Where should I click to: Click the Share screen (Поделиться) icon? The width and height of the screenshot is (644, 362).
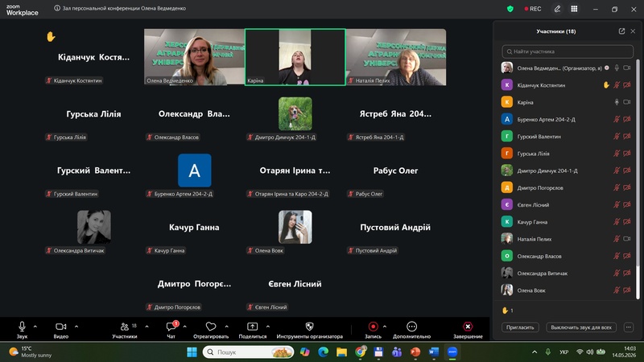252,327
